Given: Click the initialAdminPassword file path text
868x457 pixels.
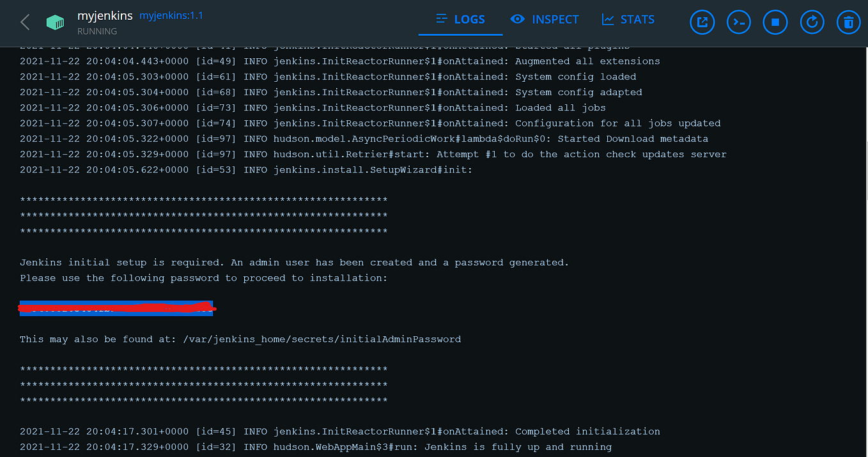Looking at the screenshot, I should click(240, 339).
